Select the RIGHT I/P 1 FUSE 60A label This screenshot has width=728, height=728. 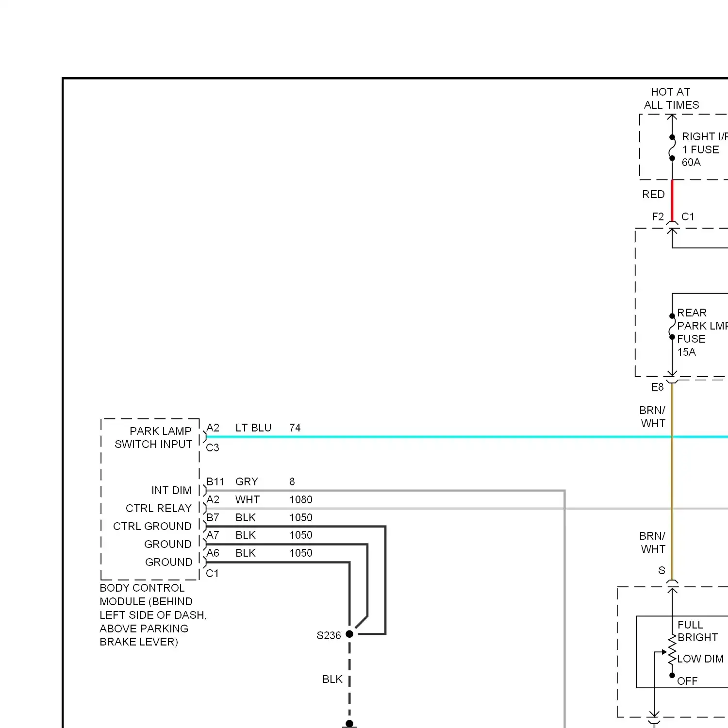[704, 149]
